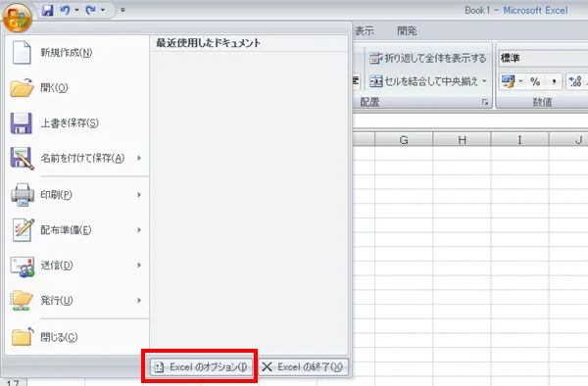Click Excel の終了(X) button

(304, 366)
